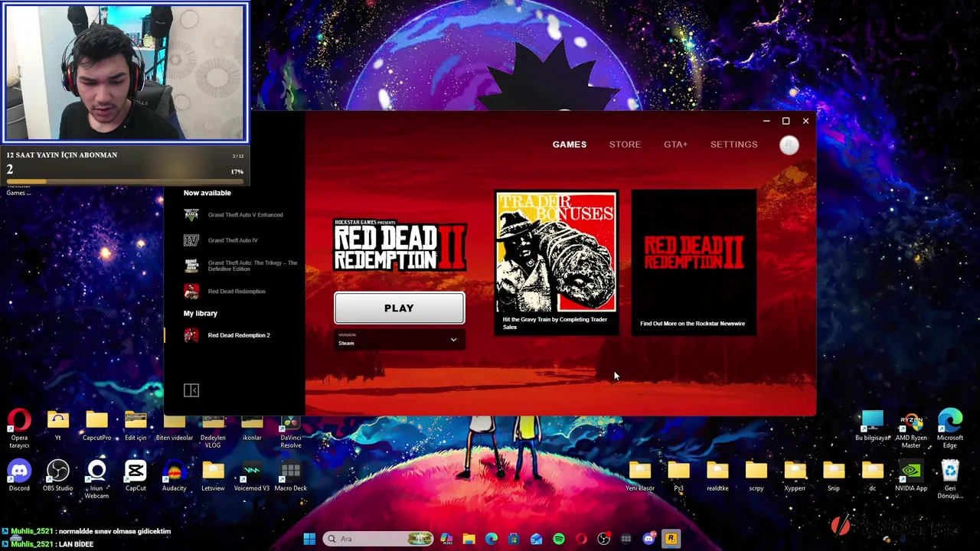Viewport: 980px width, 551px height.
Task: Open Microsoft Store from taskbar
Action: [514, 539]
